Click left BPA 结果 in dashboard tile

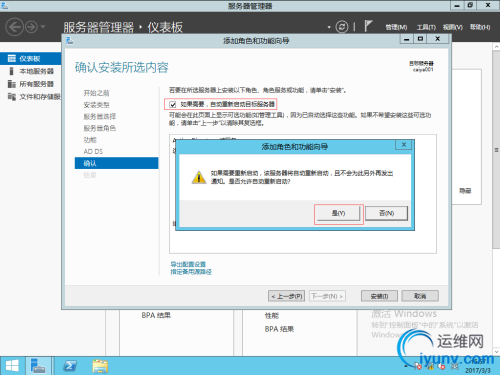pos(156,315)
